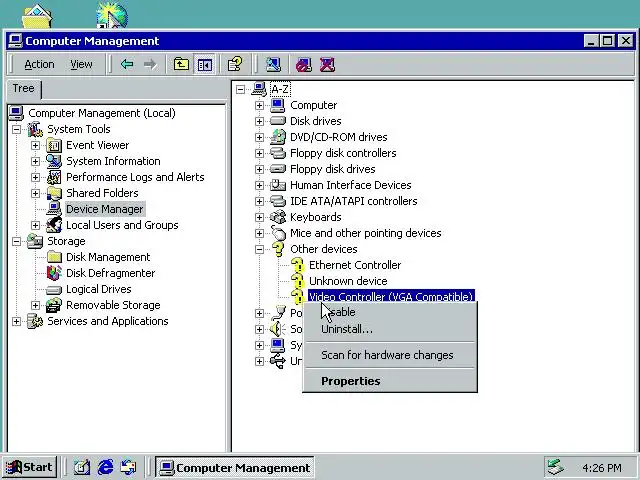
Task: Choose Scan for hardware changes in context menu
Action: (x=390, y=355)
